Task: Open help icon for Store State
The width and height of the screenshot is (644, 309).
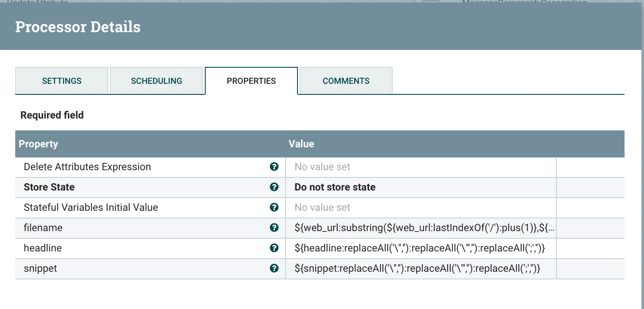Action: [274, 187]
